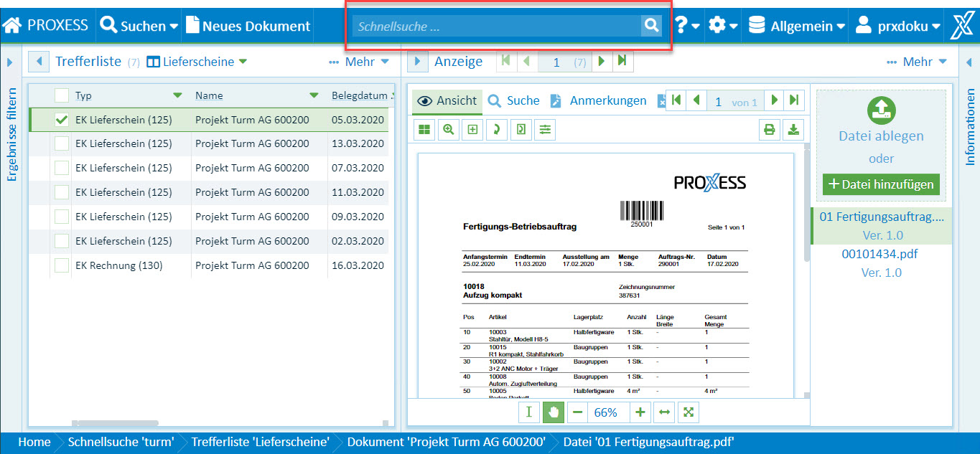980x454 pixels.
Task: Check the row dated 11.03.2020
Action: (x=62, y=193)
